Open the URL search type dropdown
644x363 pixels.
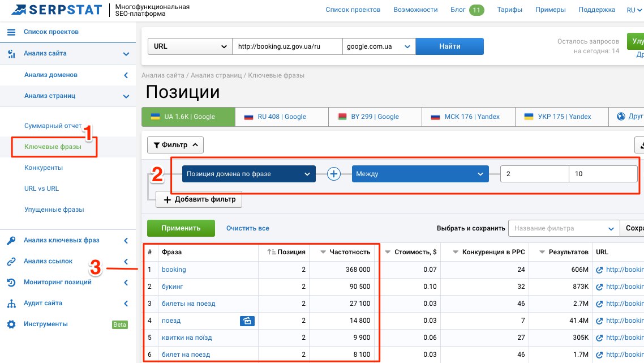coord(190,46)
